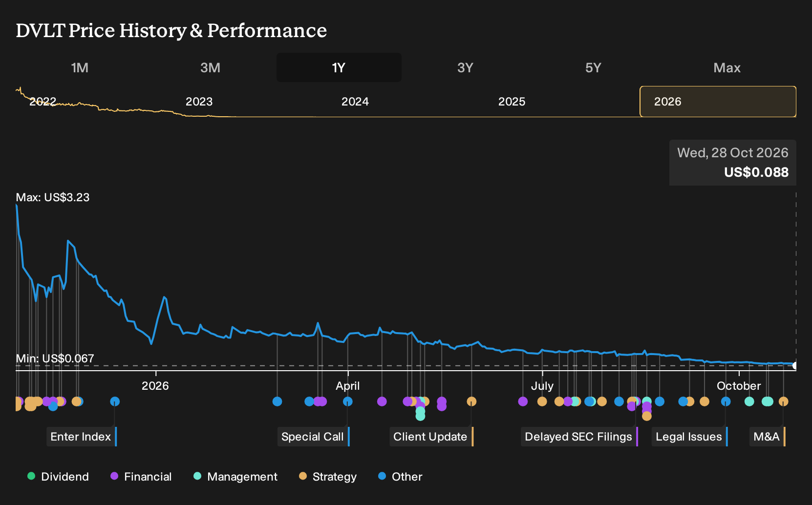Click Min: US$0.067 label

pyautogui.click(x=55, y=358)
